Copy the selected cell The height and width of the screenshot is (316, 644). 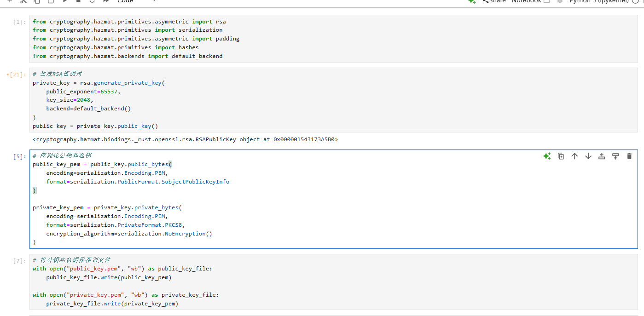point(38,2)
